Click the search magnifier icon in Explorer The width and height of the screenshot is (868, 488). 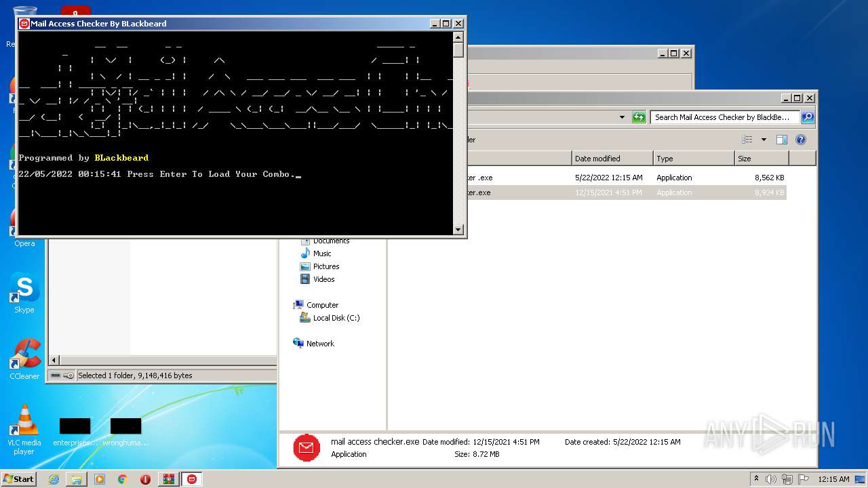tap(807, 117)
